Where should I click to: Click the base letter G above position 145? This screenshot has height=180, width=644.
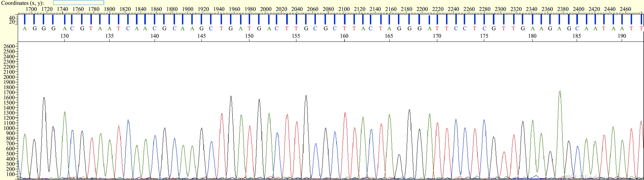pos(202,29)
